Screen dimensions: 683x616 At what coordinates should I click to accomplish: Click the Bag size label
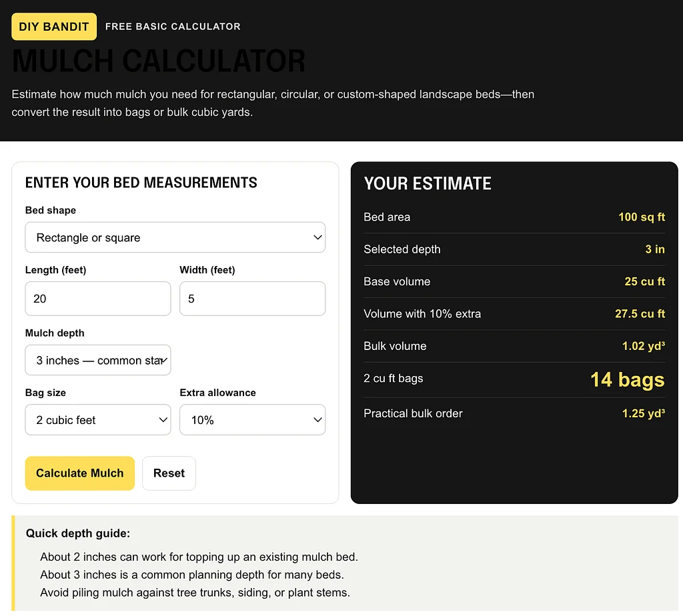(45, 393)
